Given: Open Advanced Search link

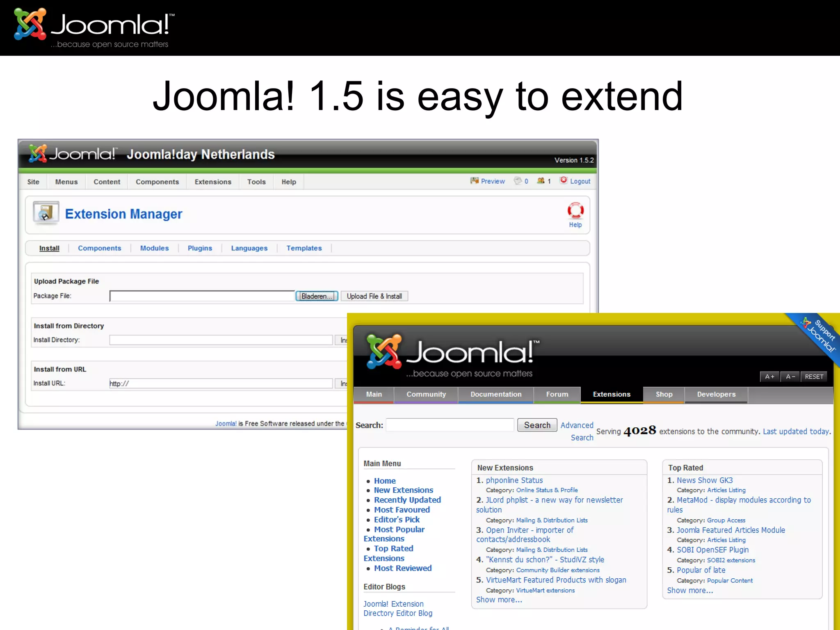Looking at the screenshot, I should [577, 431].
